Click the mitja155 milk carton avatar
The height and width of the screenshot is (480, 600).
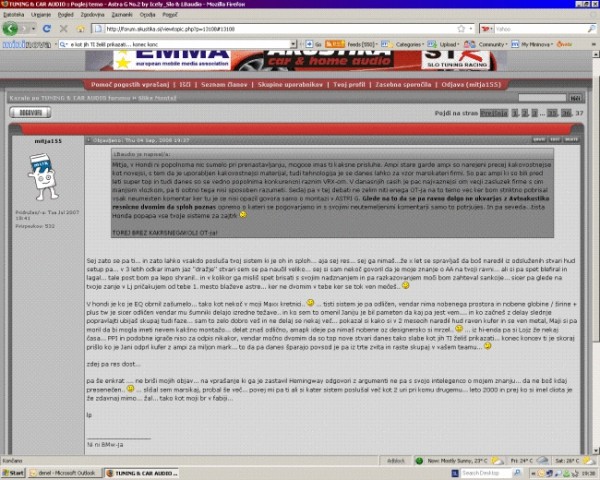[x=43, y=176]
